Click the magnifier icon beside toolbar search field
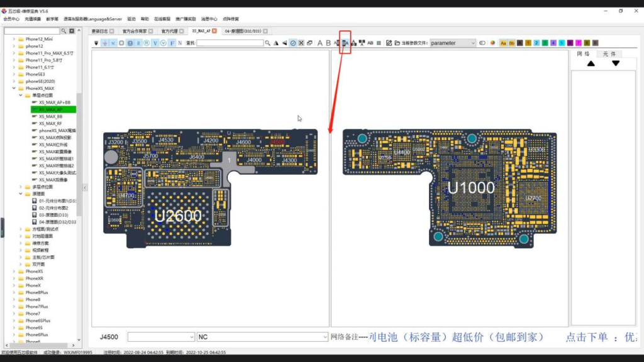This screenshot has height=362, width=644. point(268,43)
